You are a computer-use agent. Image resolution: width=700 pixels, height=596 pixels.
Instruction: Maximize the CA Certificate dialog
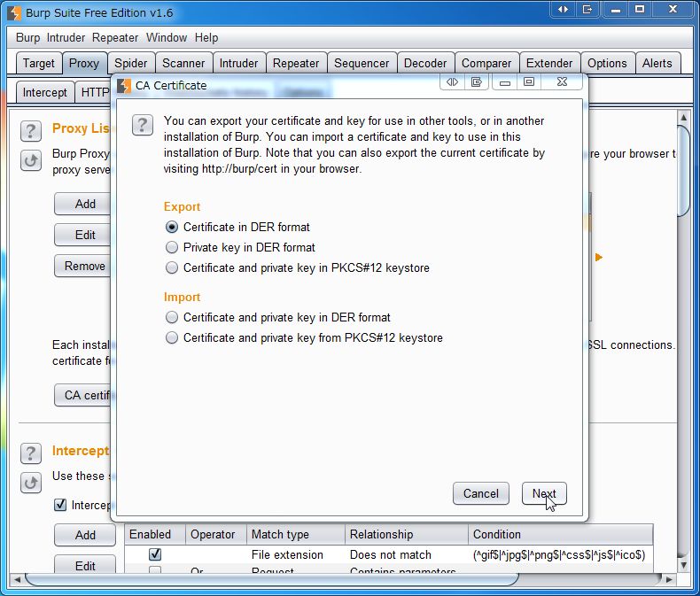(529, 82)
